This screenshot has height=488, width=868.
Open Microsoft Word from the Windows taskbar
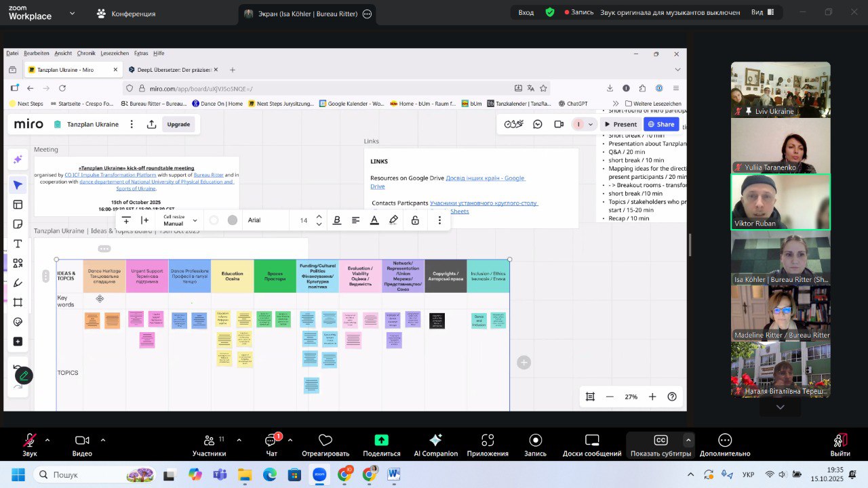(395, 474)
